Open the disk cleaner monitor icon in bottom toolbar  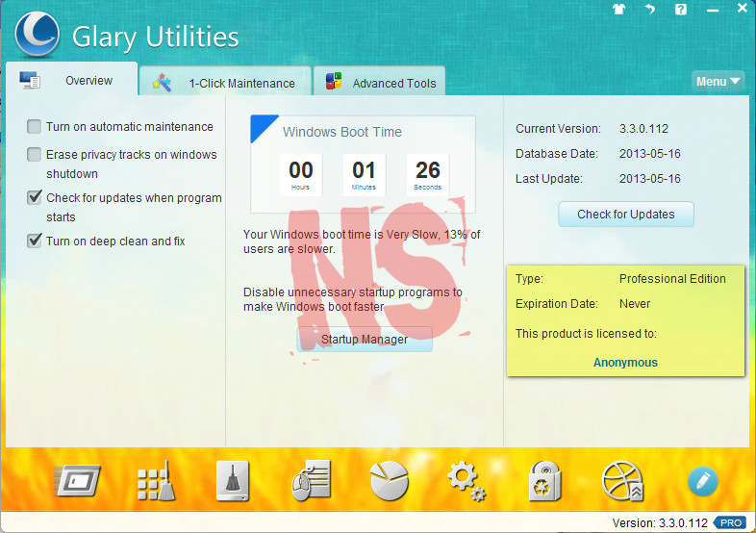(78, 480)
